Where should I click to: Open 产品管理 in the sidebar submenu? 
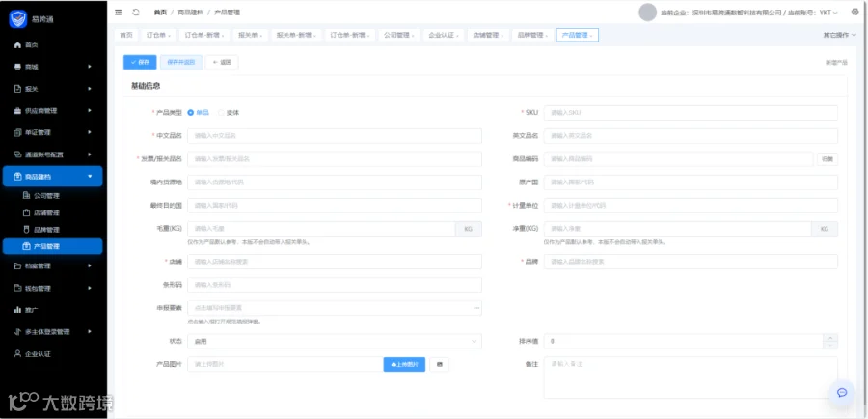coord(53,246)
